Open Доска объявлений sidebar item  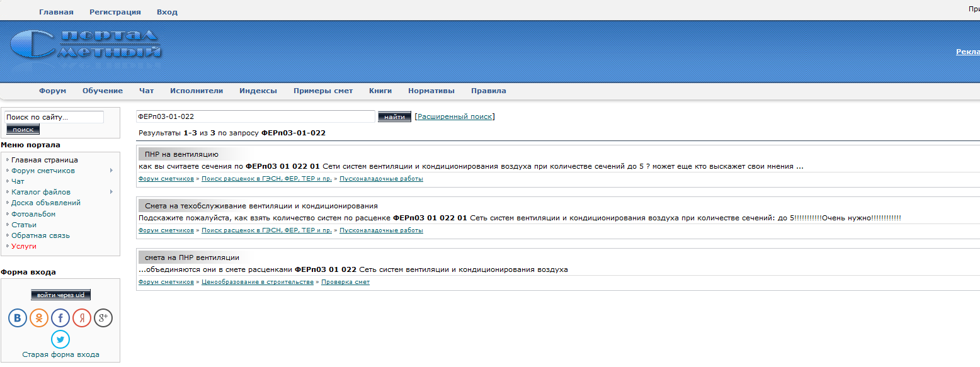(46, 203)
